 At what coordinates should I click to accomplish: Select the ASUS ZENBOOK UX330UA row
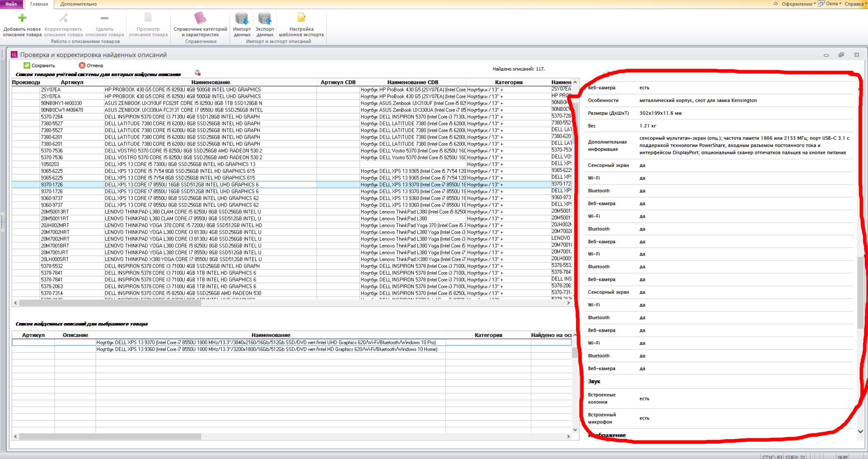tap(292, 110)
